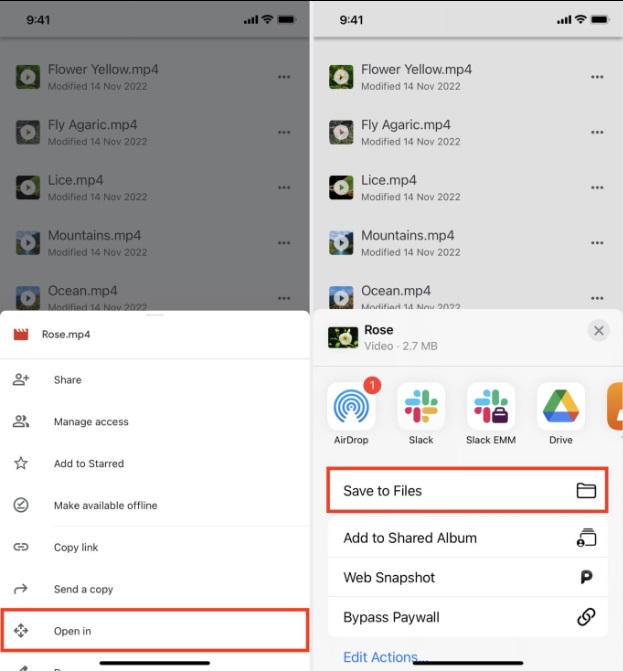Open more options for Lice.mp4 in left screen

[284, 187]
